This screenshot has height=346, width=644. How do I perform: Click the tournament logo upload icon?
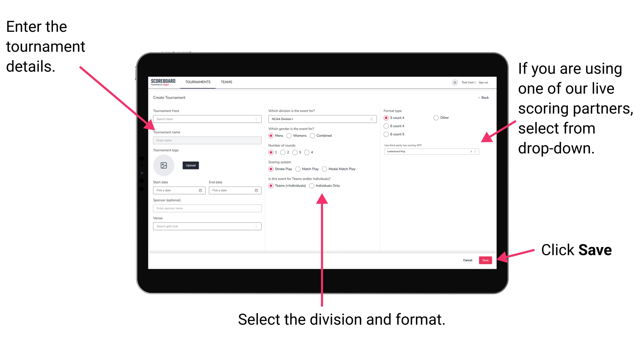163,165
